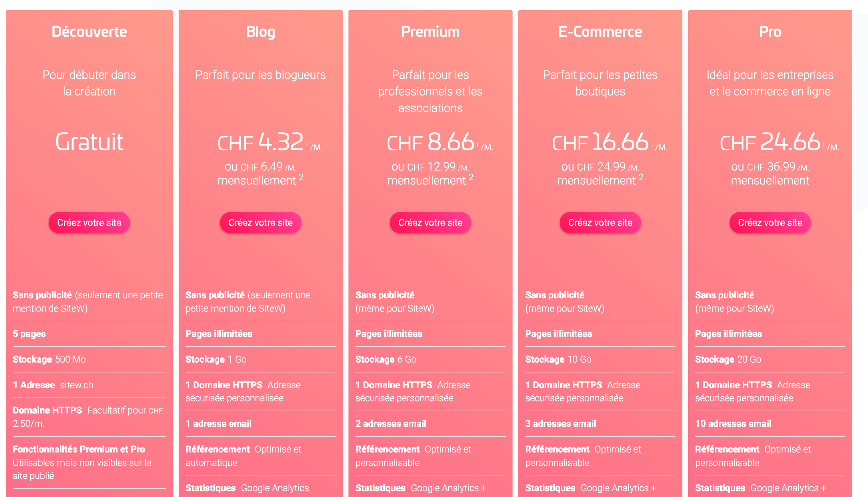Click 'Créez votre site' under E-Commerce plan
868x497 pixels.
tap(600, 223)
